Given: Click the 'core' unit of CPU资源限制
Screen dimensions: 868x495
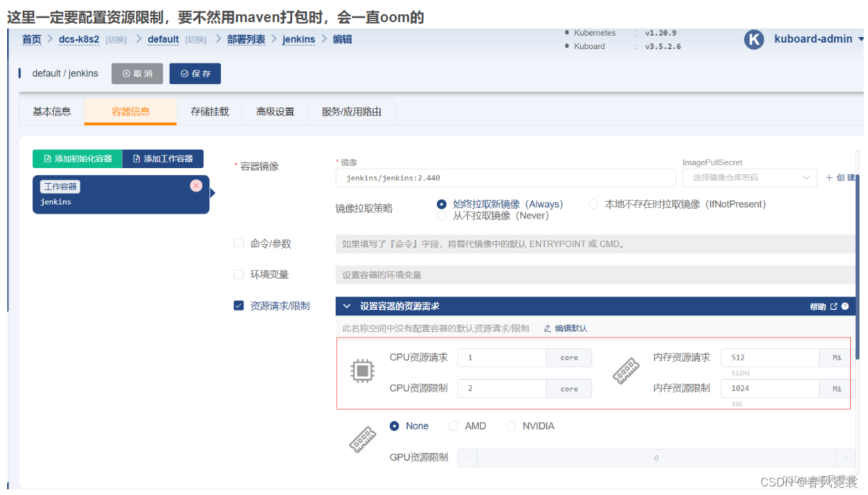Looking at the screenshot, I should click(569, 388).
